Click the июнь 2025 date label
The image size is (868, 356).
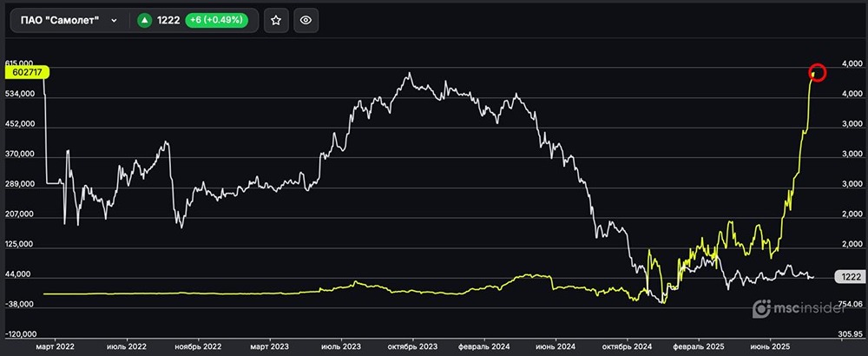coord(769,346)
